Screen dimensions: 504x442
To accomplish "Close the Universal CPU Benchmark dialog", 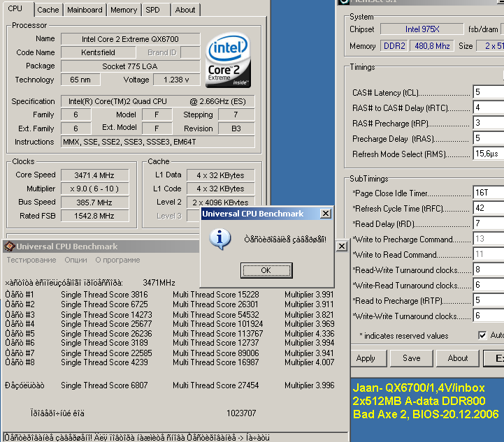I will click(x=326, y=214).
